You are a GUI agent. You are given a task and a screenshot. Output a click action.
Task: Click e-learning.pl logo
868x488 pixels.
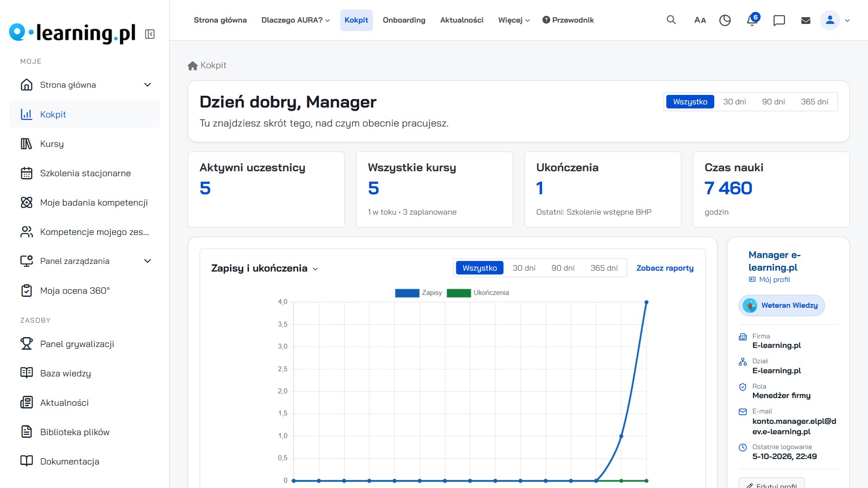click(x=72, y=33)
